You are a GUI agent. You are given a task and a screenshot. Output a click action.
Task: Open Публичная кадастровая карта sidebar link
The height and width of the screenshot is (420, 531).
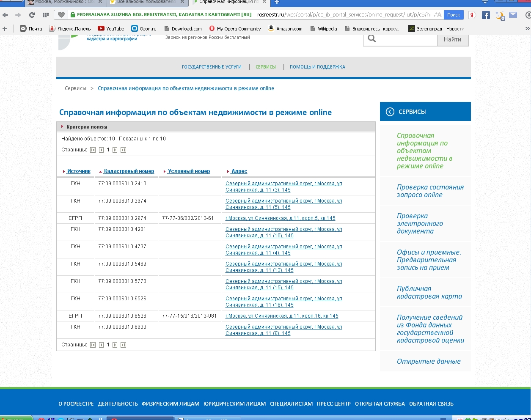tap(429, 292)
